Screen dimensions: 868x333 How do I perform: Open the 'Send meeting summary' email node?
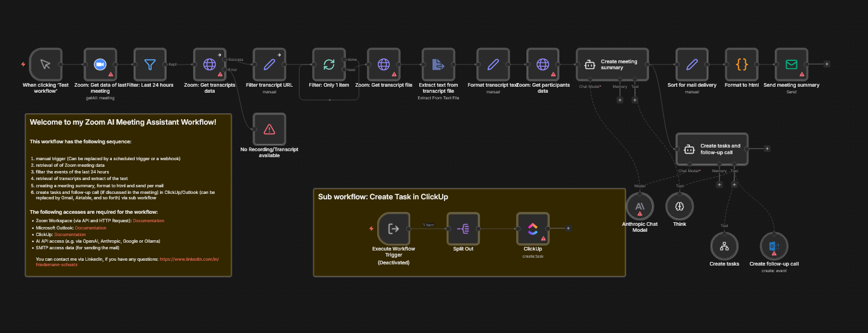(791, 64)
